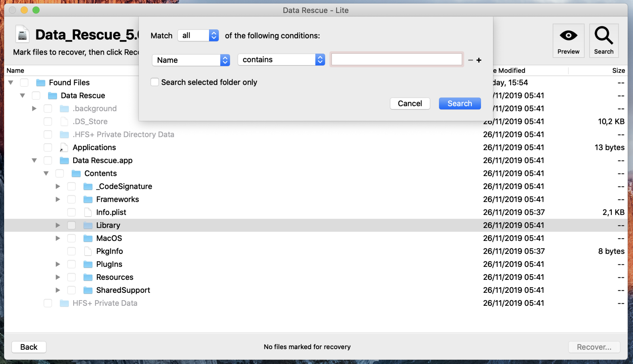
Task: Click the disk image icon beside Data_Rescue title
Action: point(22,34)
